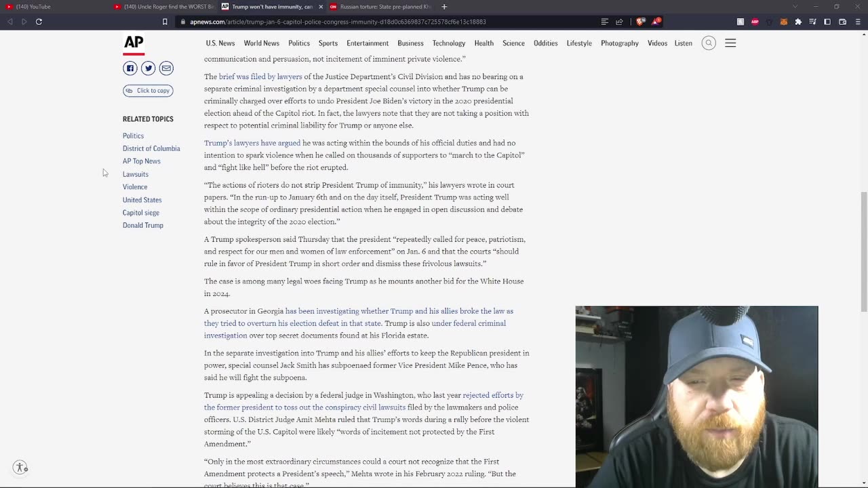The width and height of the screenshot is (868, 488).
Task: Open the U.S. News section
Action: (220, 43)
